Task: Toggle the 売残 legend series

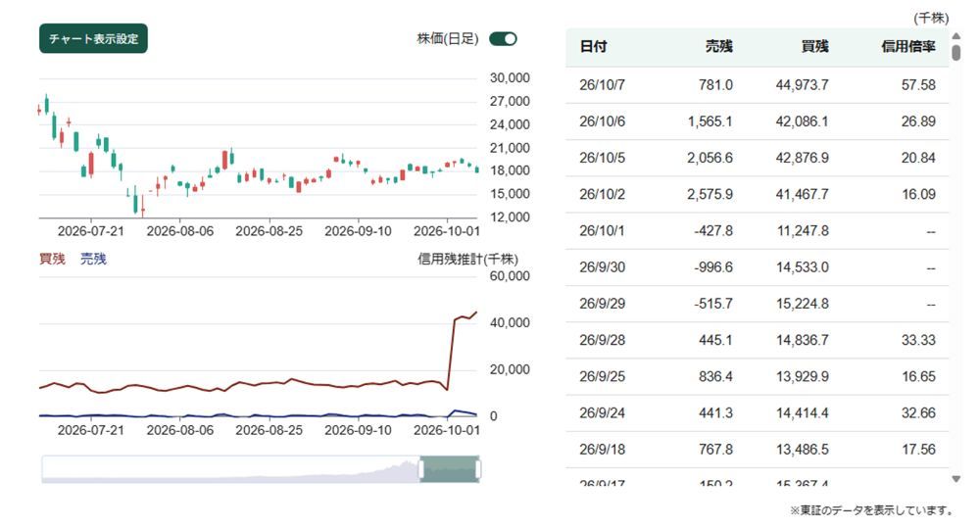Action: [93, 259]
